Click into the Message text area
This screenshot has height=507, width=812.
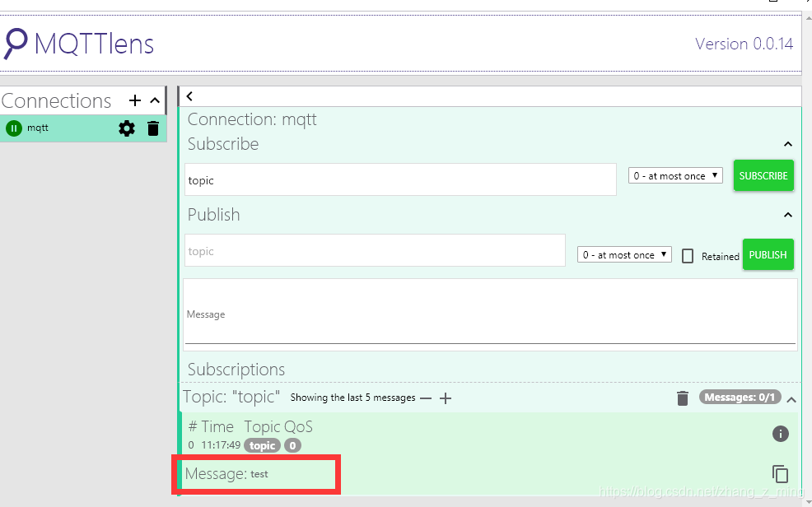[490, 314]
